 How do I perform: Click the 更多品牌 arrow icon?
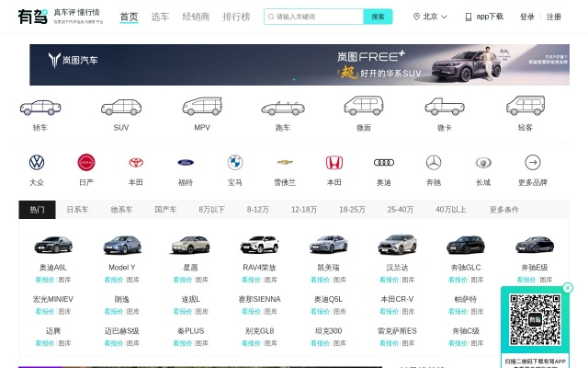click(532, 163)
